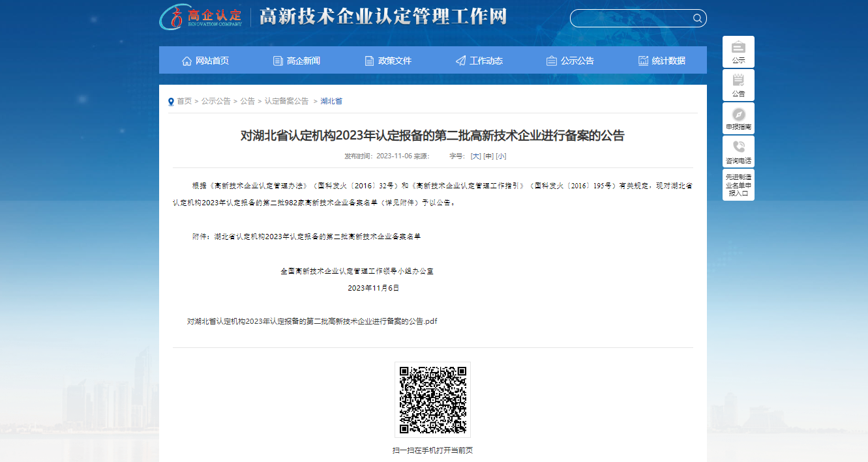
Task: Click the breadcrumb location pin icon
Action: (x=171, y=102)
